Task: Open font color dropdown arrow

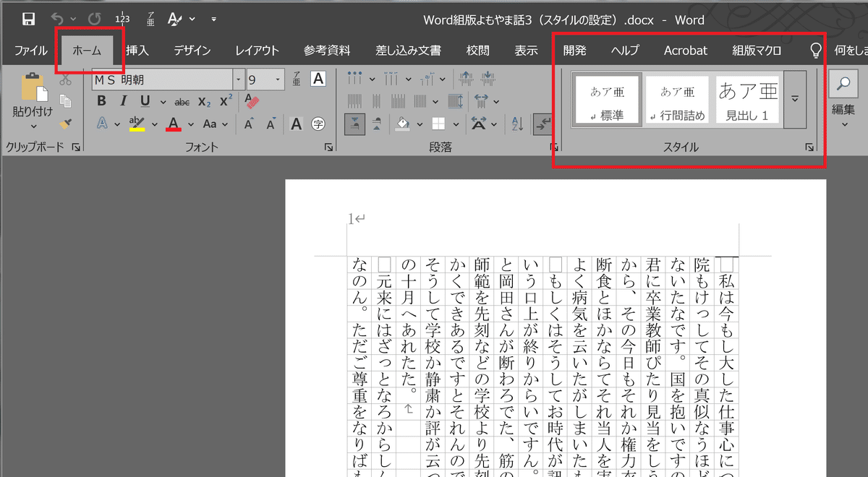Action: 190,124
